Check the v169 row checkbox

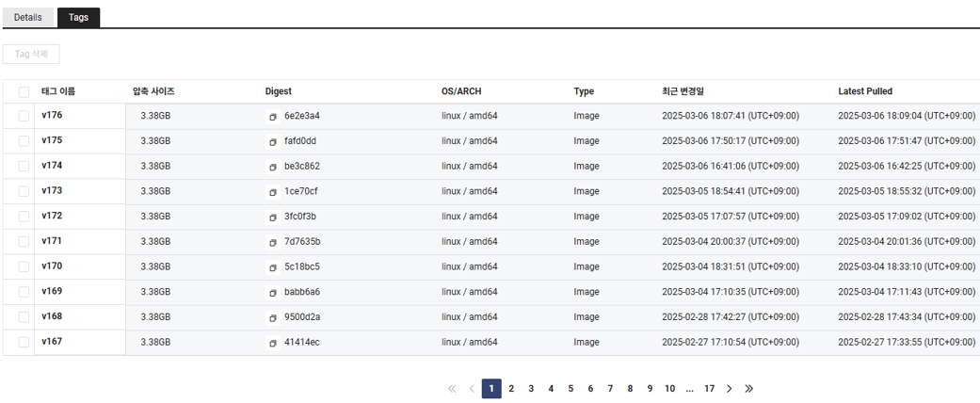click(x=24, y=292)
